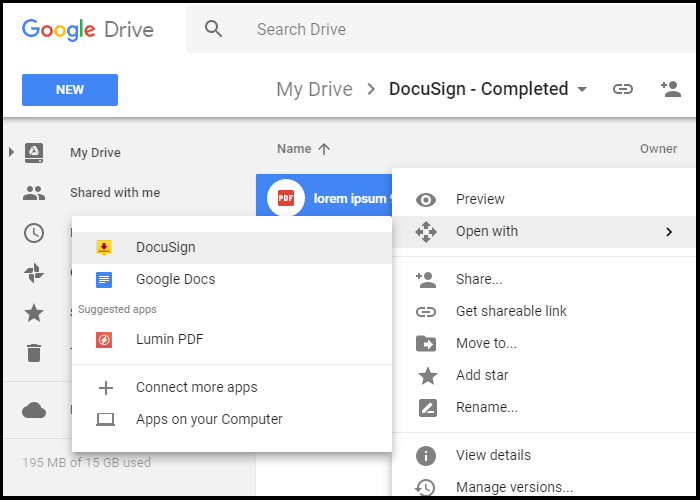Image resolution: width=700 pixels, height=500 pixels.
Task: Click the add person share icon
Action: click(x=670, y=89)
